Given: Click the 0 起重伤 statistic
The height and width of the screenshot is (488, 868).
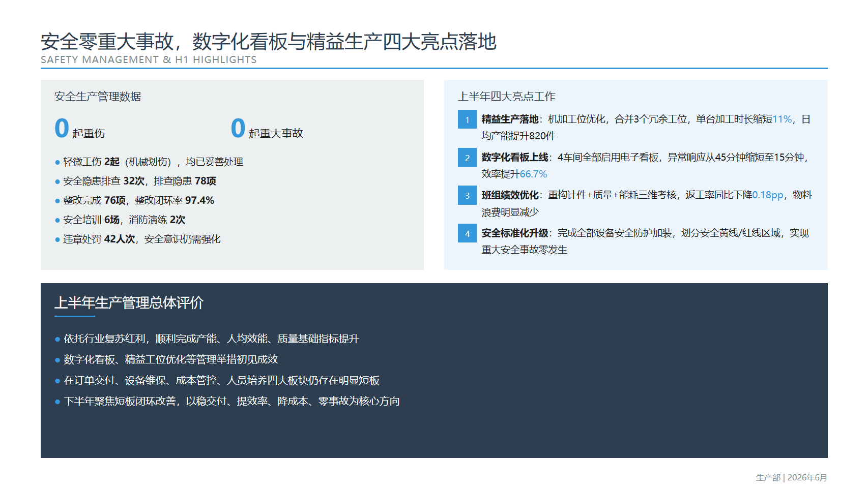Looking at the screenshot, I should click(x=80, y=129).
